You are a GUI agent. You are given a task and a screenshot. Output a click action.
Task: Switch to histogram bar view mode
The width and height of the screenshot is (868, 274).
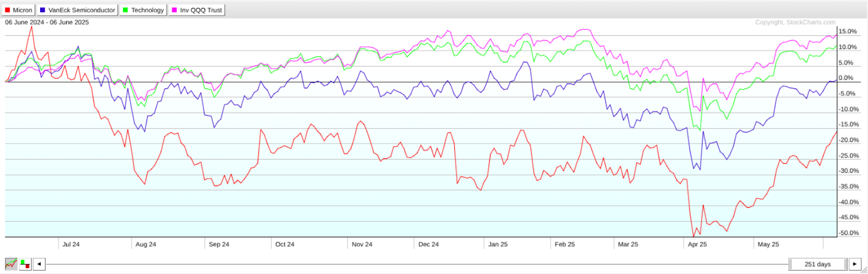pos(25,264)
